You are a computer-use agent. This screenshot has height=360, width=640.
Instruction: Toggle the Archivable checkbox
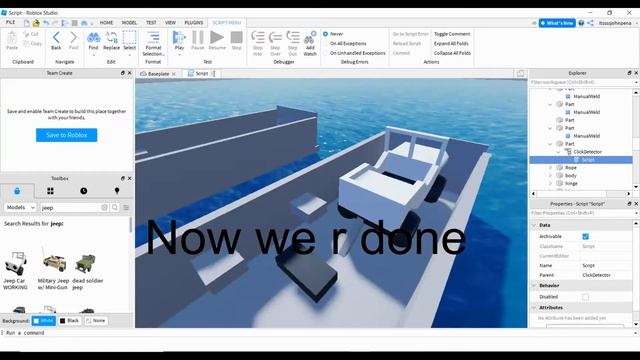[585, 236]
